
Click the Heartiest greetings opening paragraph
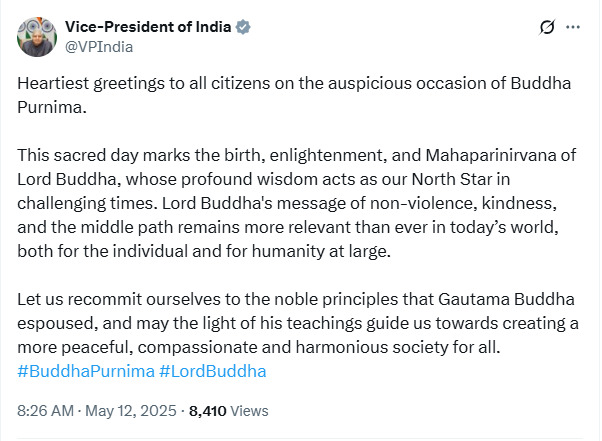294,95
